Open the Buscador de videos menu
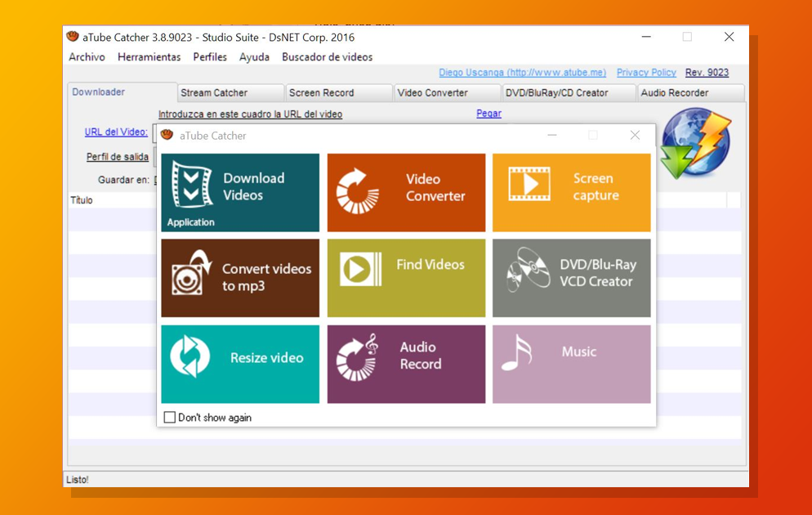812x515 pixels. [x=328, y=57]
